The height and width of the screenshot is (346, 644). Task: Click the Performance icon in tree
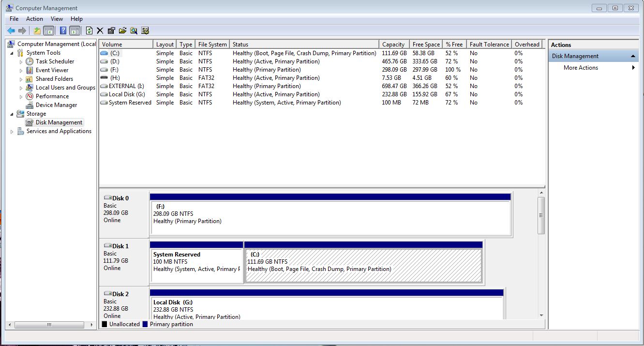tap(30, 96)
